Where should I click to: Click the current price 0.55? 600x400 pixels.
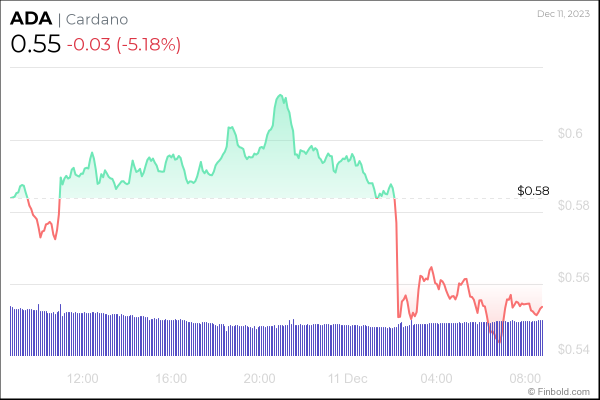coord(33,44)
